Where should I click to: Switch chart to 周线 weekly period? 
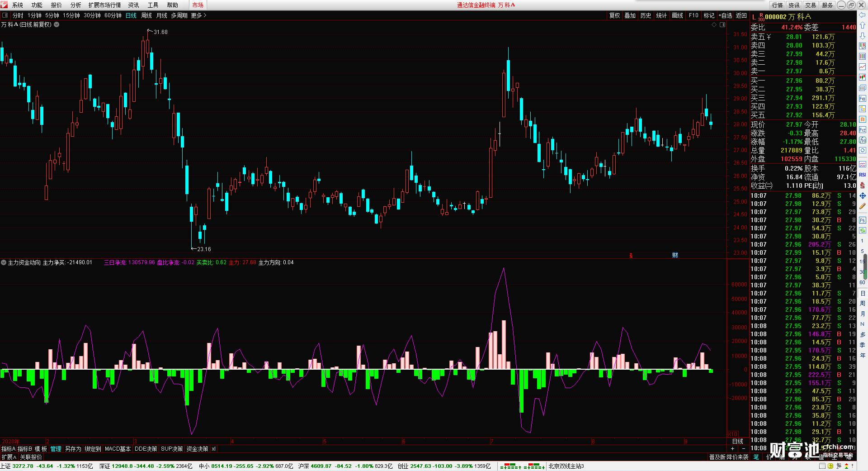pos(146,15)
